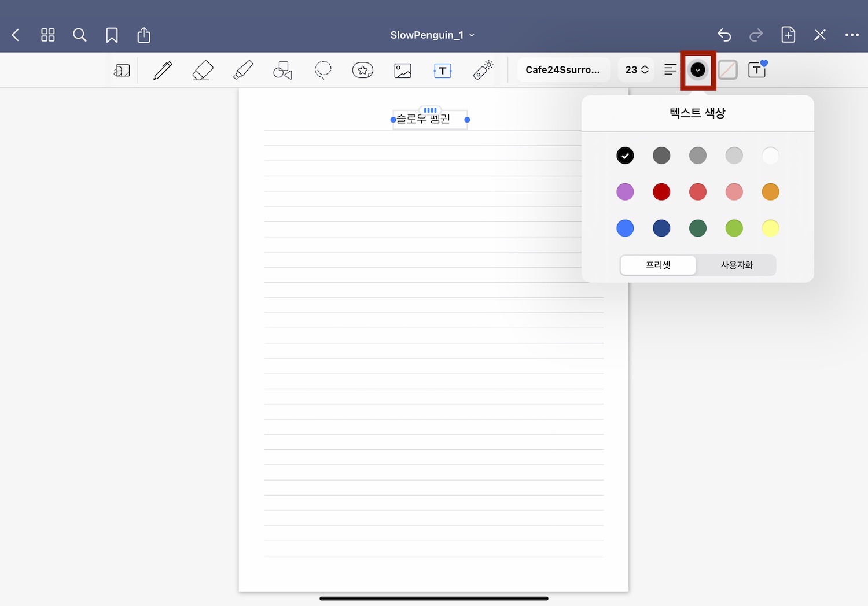The width and height of the screenshot is (868, 606).
Task: Select the Pen tool
Action: click(x=163, y=71)
